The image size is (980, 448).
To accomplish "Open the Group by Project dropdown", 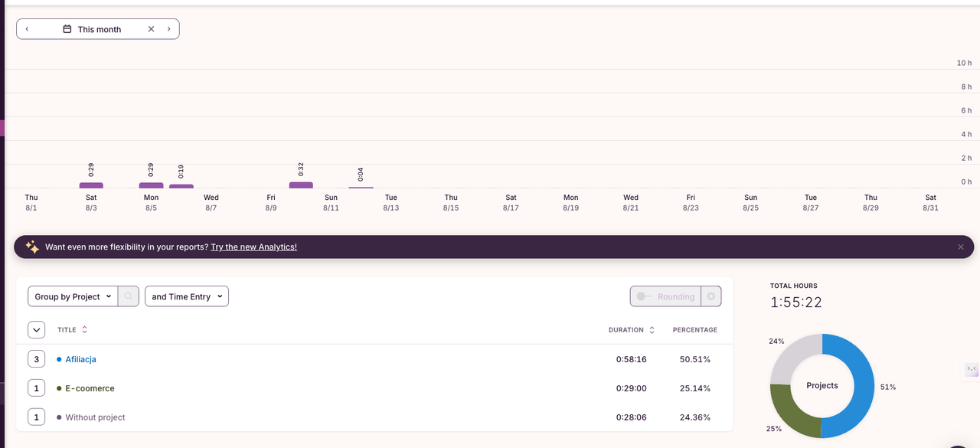I will click(x=73, y=296).
